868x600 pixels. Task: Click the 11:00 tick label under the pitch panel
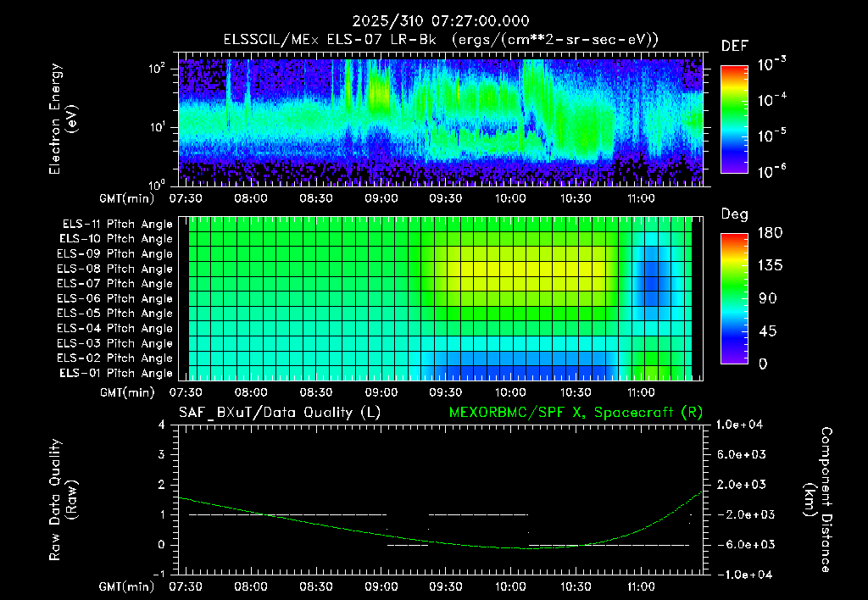click(641, 392)
